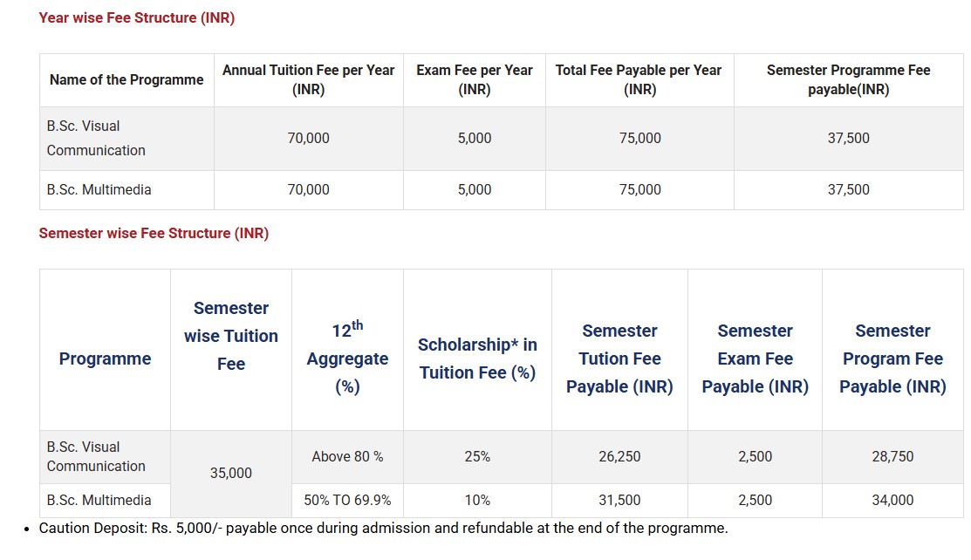Click Semester Programme Fee payable header

[x=848, y=79]
